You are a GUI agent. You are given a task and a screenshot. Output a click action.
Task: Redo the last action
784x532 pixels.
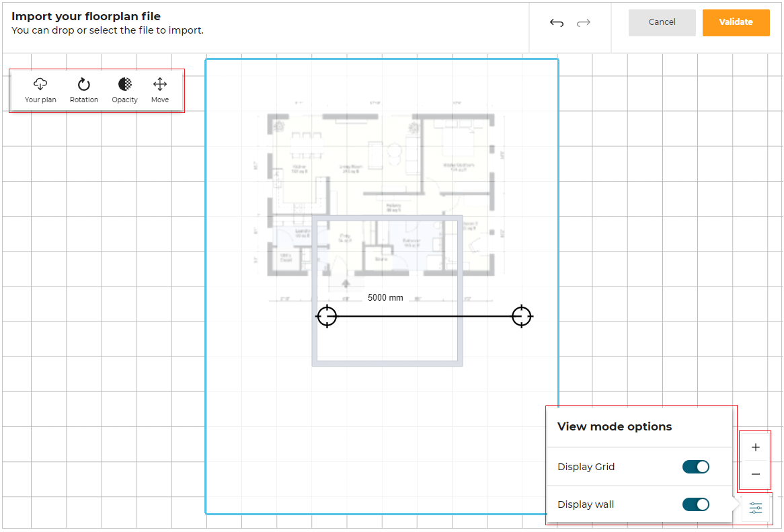pos(584,22)
